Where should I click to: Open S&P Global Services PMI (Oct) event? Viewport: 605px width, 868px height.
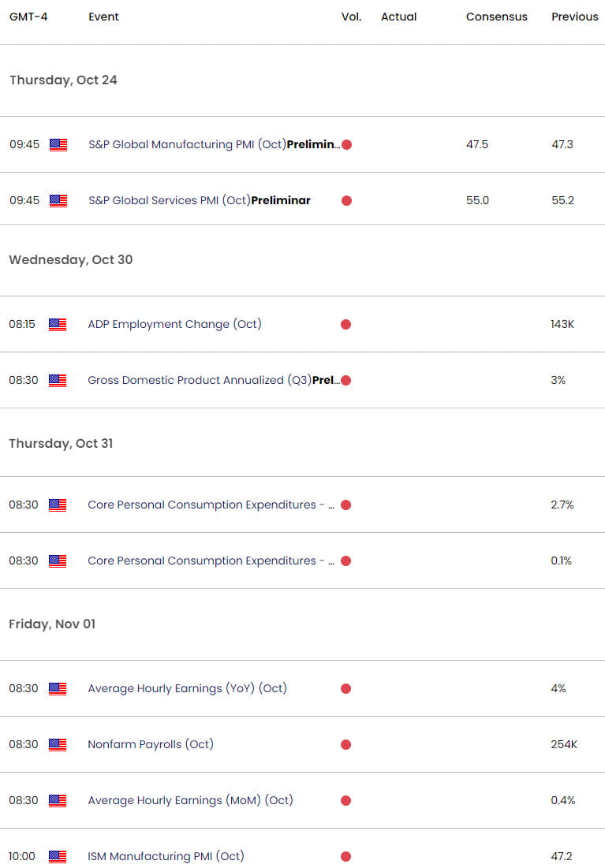tap(198, 200)
